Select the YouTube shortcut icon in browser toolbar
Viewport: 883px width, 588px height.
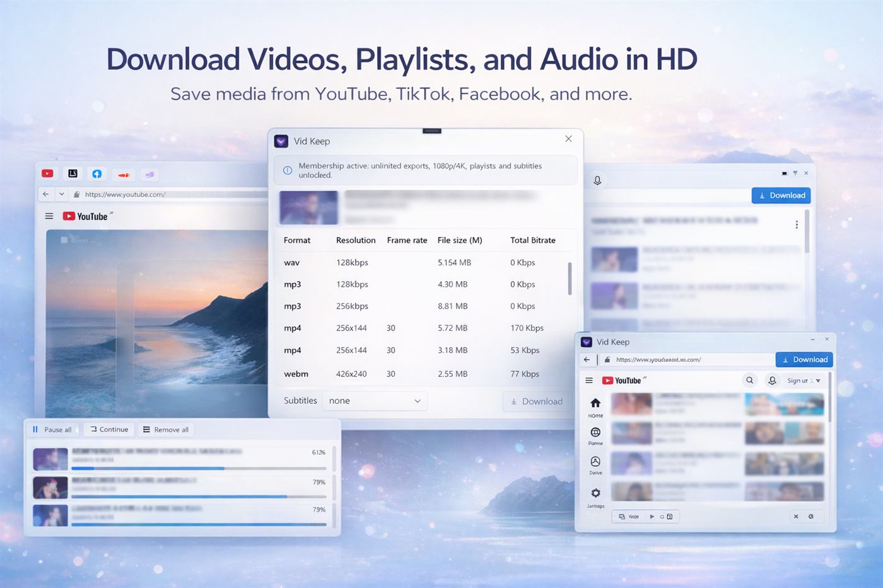pyautogui.click(x=47, y=174)
